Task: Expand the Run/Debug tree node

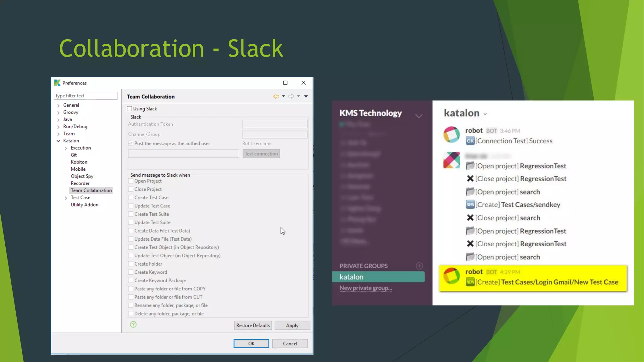Action: [x=58, y=127]
